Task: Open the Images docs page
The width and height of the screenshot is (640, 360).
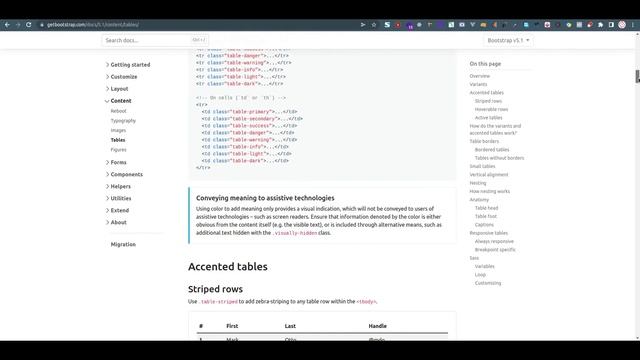Action: pos(118,130)
